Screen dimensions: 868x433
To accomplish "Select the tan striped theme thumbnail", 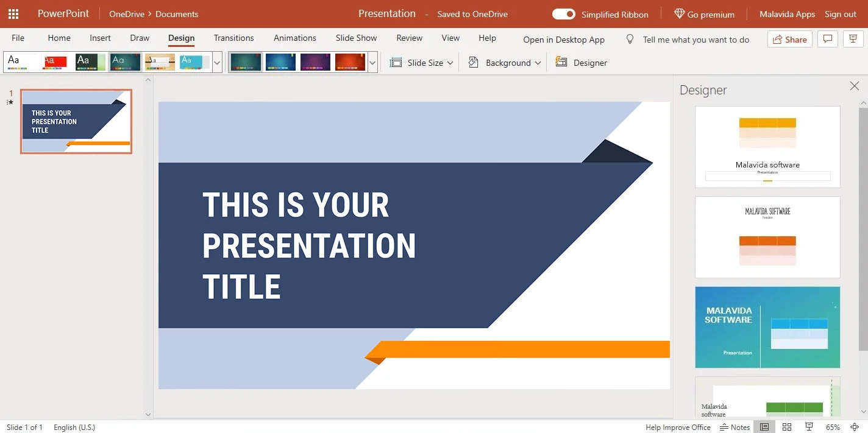I will (x=160, y=62).
